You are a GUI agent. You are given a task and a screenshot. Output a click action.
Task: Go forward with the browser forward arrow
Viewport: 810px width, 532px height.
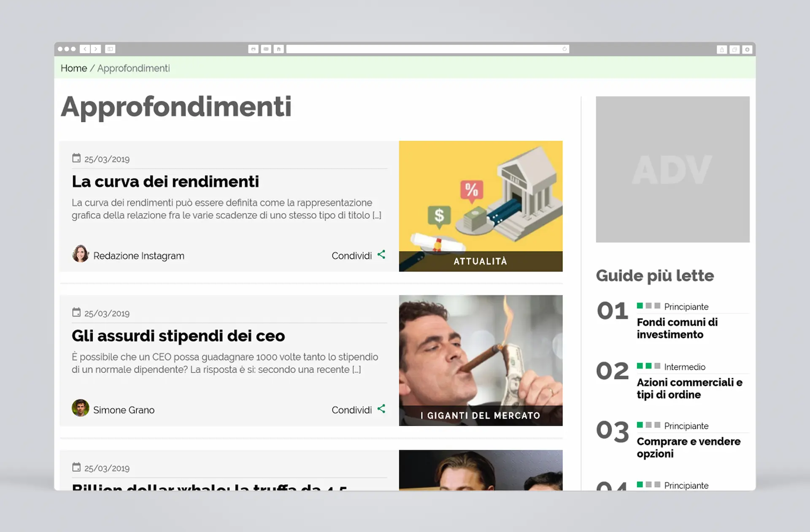click(x=96, y=49)
